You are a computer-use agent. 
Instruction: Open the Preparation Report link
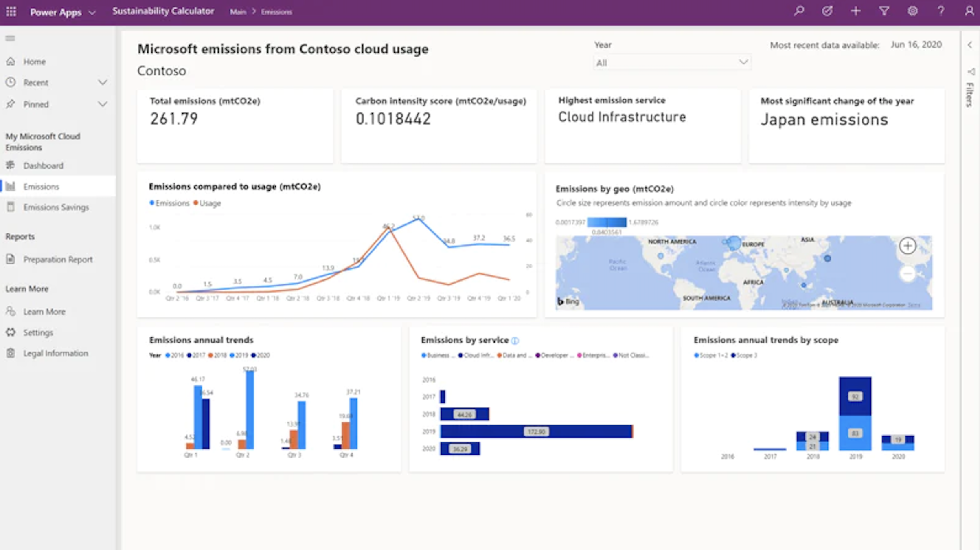tap(58, 259)
